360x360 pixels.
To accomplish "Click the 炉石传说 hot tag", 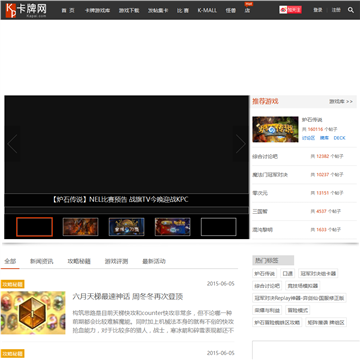I will pyautogui.click(x=265, y=274).
